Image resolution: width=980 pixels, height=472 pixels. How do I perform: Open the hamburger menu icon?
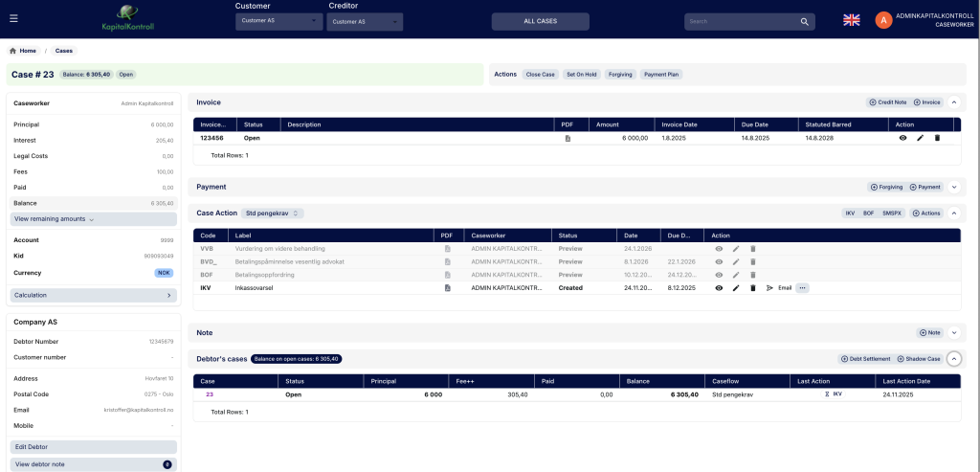pyautogui.click(x=13, y=18)
